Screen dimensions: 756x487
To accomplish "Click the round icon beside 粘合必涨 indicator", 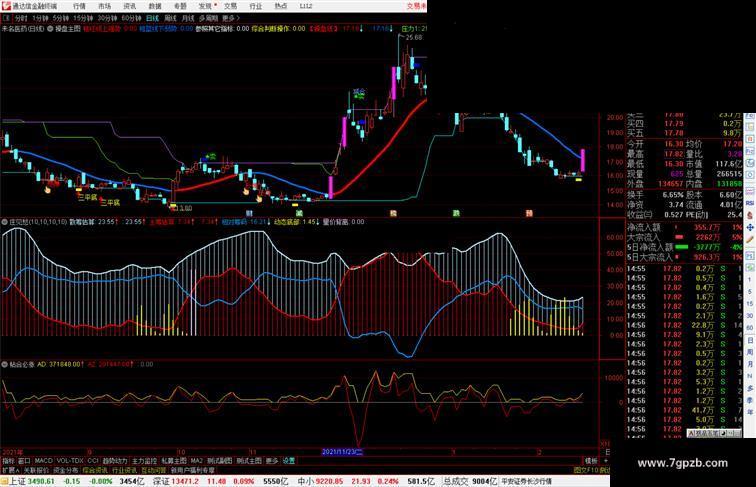I will (5, 365).
